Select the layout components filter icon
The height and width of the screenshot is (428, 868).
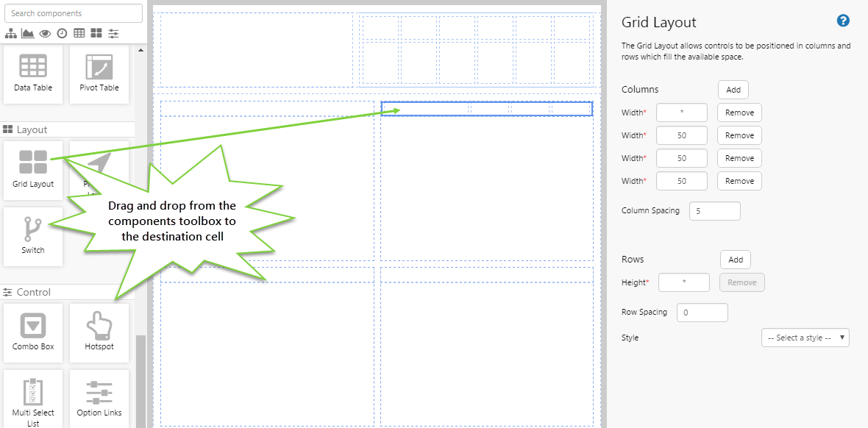[96, 33]
